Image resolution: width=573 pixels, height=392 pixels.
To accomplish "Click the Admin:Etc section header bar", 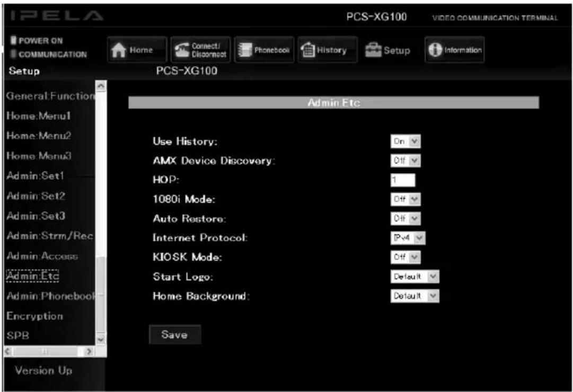I will coord(333,103).
